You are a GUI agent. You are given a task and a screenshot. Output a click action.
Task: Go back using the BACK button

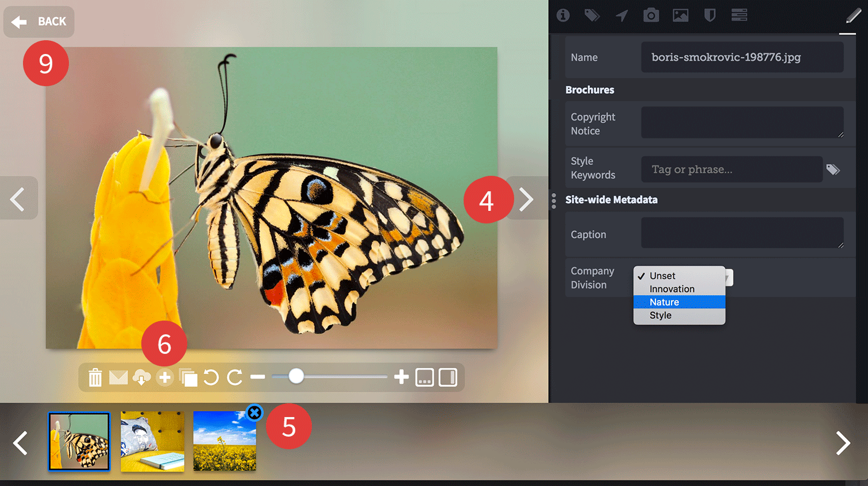tap(39, 22)
